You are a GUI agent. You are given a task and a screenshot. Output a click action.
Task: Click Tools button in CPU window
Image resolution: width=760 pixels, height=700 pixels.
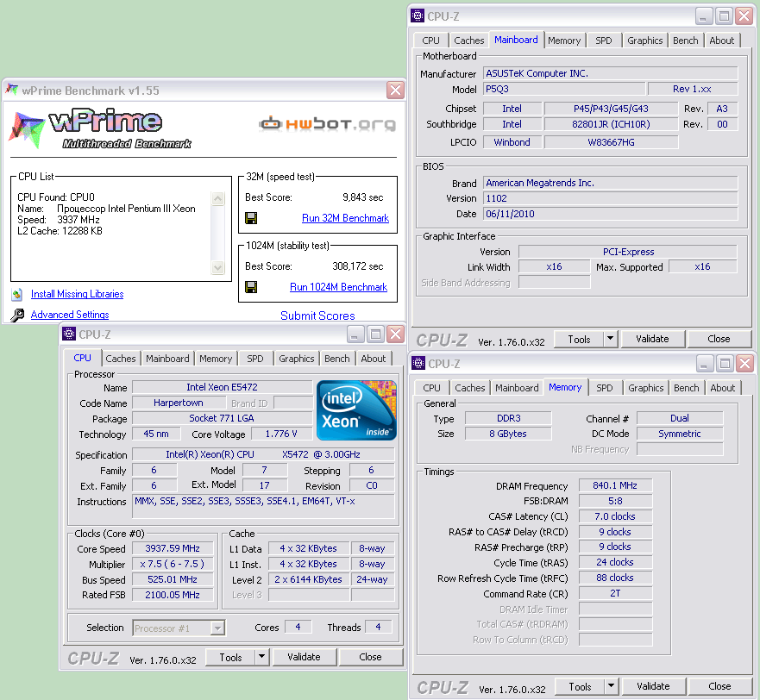pyautogui.click(x=230, y=658)
